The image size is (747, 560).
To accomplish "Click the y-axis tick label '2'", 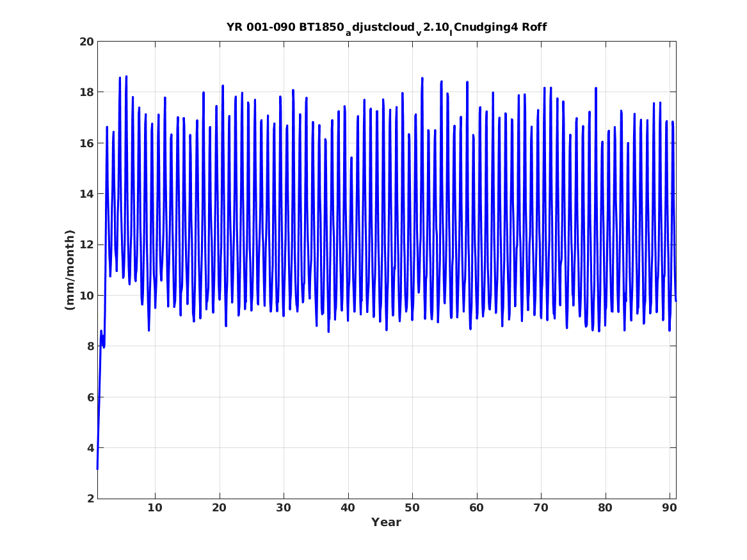I will tap(90, 499).
